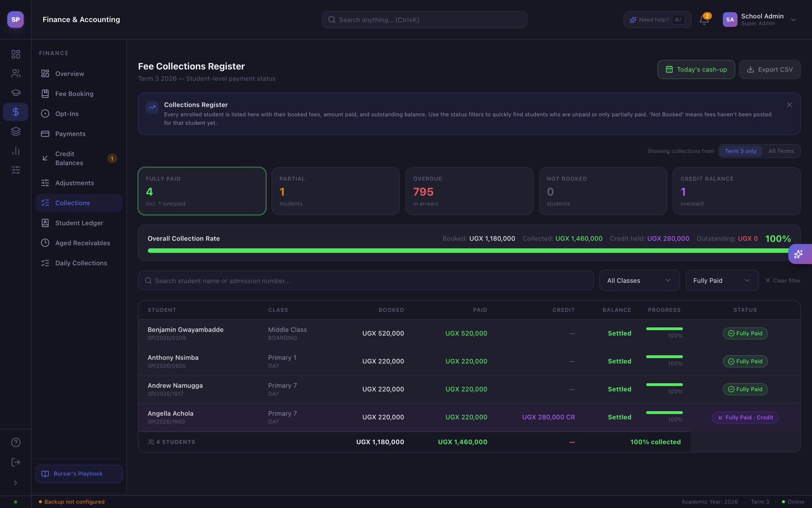812x508 pixels.
Task: Select the graduation cap icon in left rail
Action: pyautogui.click(x=15, y=93)
